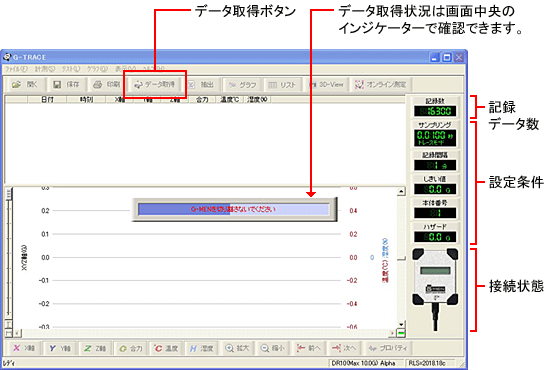Go to next page with 次へ

click(x=344, y=348)
